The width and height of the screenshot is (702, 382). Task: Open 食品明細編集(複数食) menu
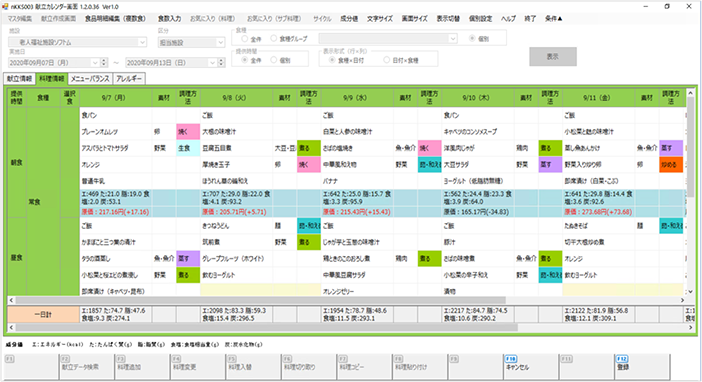(x=116, y=19)
